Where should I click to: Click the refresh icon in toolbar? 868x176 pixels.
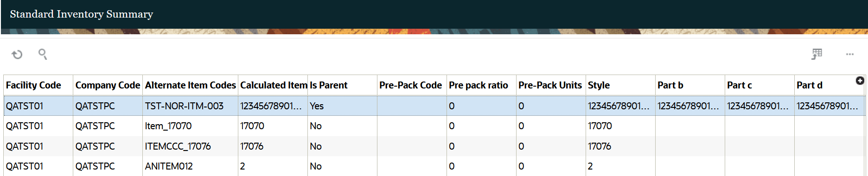(x=17, y=55)
